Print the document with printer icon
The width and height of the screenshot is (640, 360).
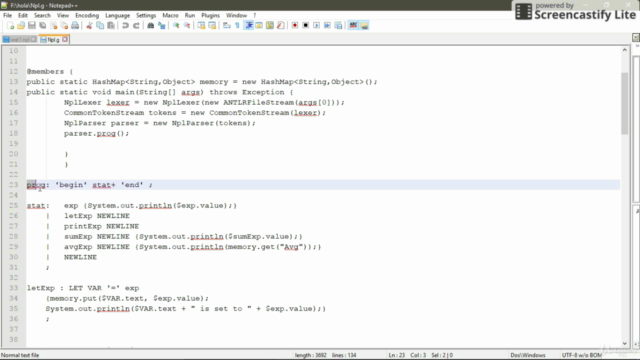click(75, 26)
